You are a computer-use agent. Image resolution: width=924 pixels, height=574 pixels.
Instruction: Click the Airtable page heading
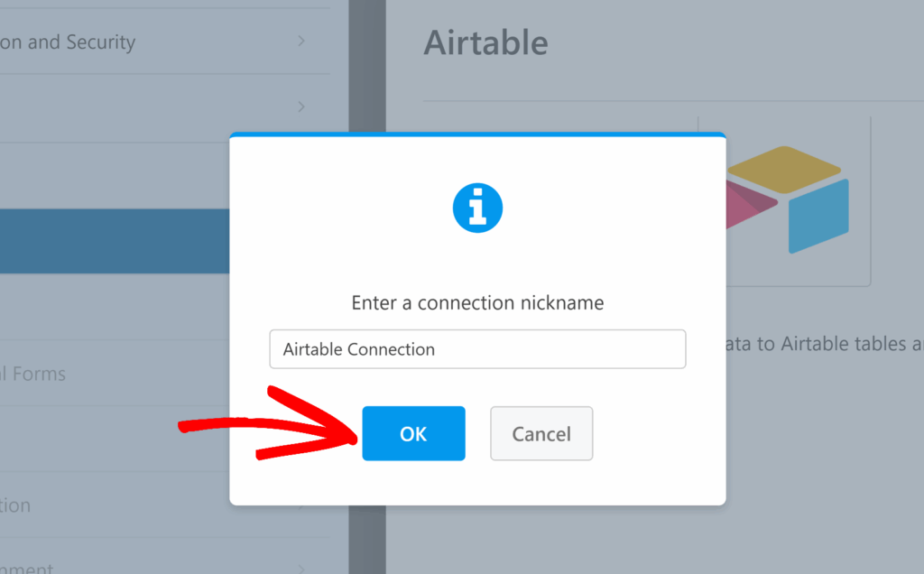click(485, 42)
